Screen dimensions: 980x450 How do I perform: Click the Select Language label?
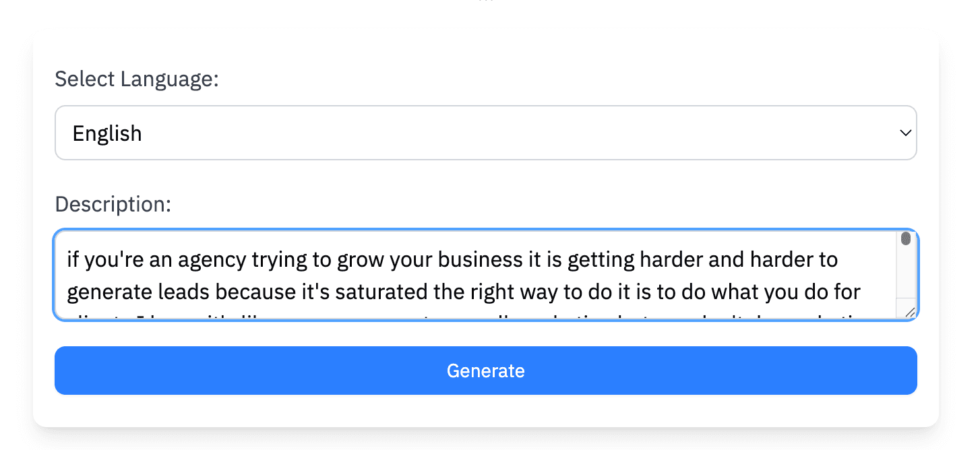click(137, 79)
